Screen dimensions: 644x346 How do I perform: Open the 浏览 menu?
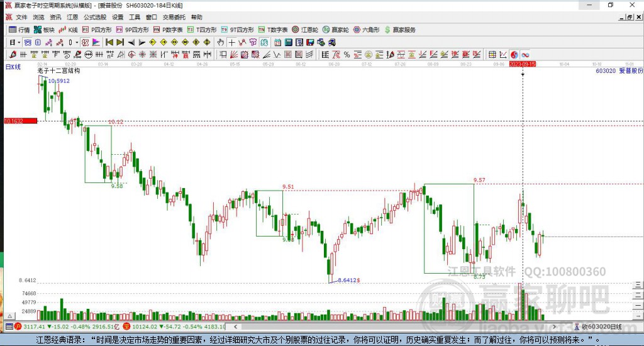38,17
